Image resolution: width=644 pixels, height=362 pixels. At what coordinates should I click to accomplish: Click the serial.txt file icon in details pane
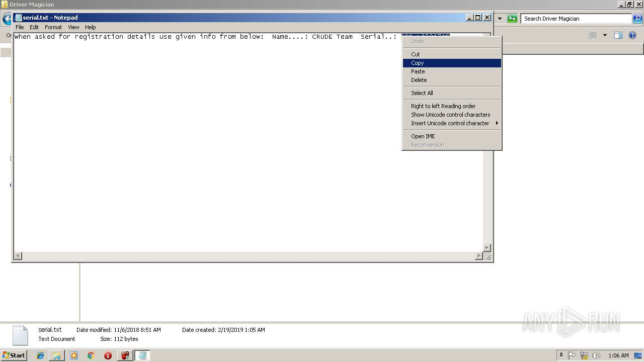20,335
